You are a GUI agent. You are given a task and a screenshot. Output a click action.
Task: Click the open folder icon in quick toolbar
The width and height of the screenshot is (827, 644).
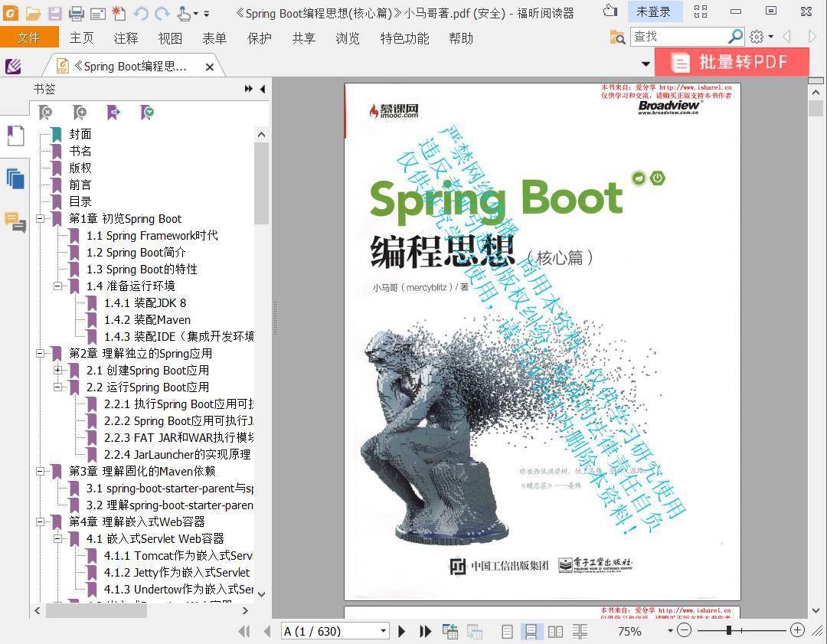pos(33,13)
